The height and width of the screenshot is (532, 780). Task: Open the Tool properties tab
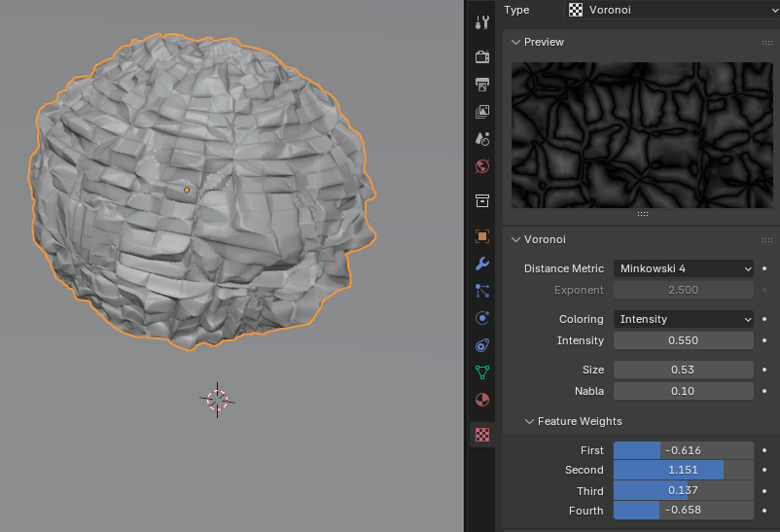tap(481, 22)
